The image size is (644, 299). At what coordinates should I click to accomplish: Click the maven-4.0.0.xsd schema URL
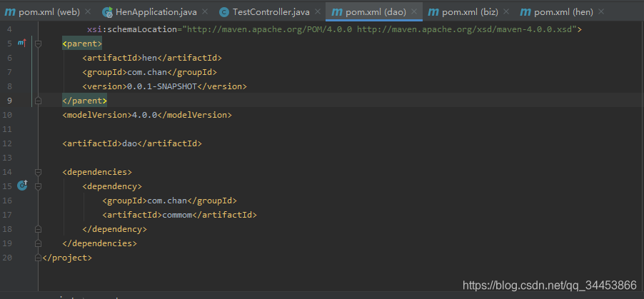(465, 29)
